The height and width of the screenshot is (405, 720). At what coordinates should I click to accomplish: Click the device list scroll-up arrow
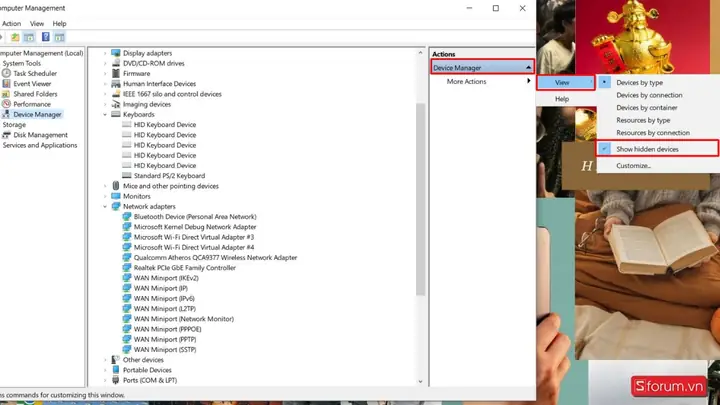pyautogui.click(x=420, y=53)
